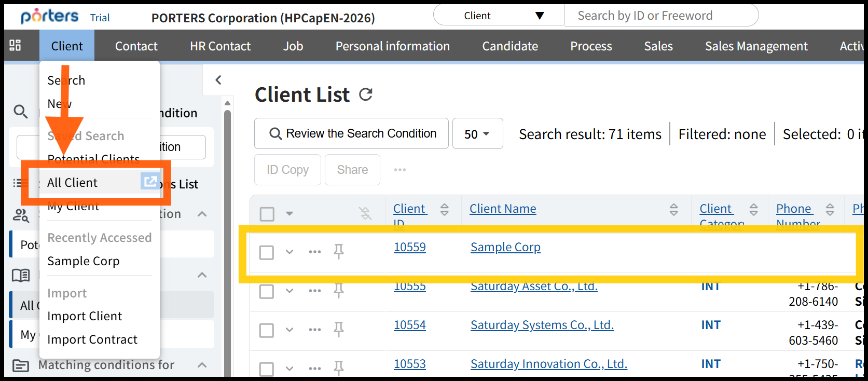Focus the Search by ID or Freeword field
The height and width of the screenshot is (381, 868).
click(660, 16)
